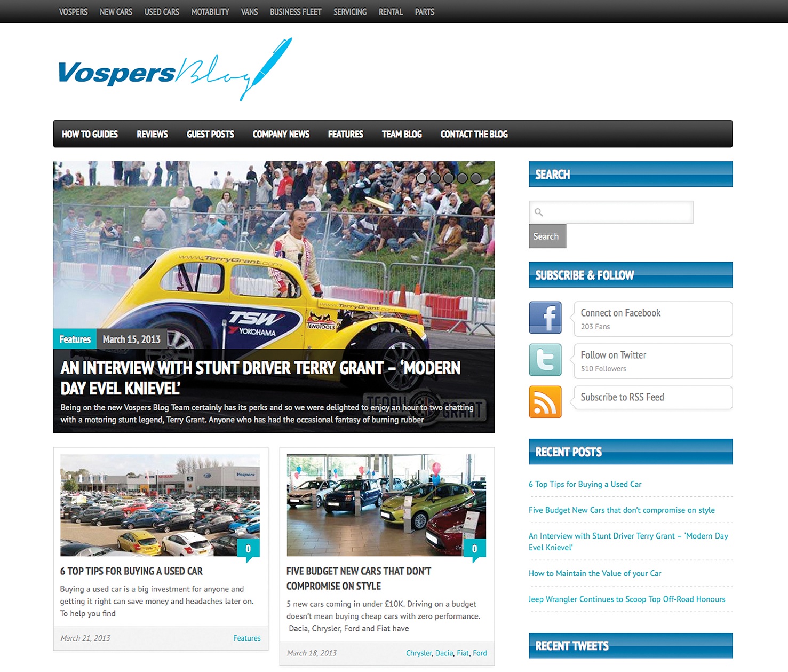Open Servicing in the top bar
788x672 pixels.
(350, 12)
